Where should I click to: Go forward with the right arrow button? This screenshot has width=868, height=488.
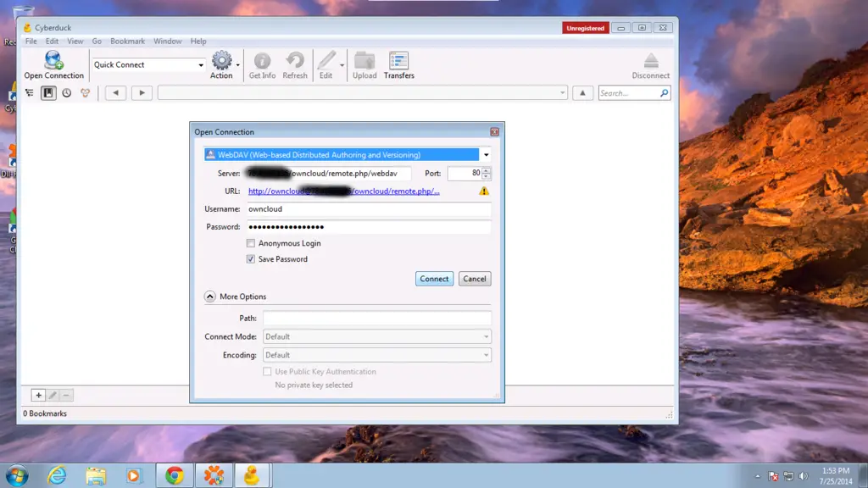(x=142, y=93)
